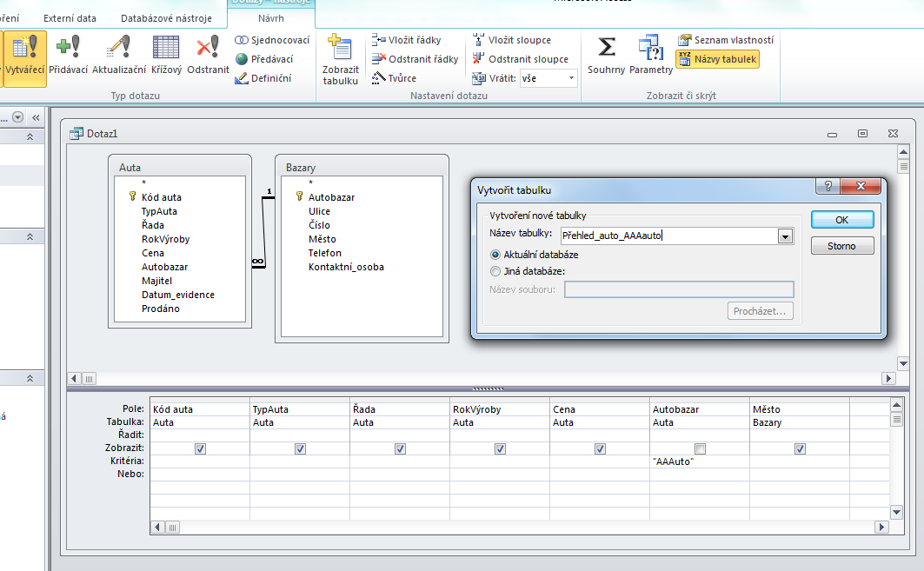The image size is (924, 571).
Task: Open the Databázové nástroje tab
Action: pyautogui.click(x=166, y=18)
